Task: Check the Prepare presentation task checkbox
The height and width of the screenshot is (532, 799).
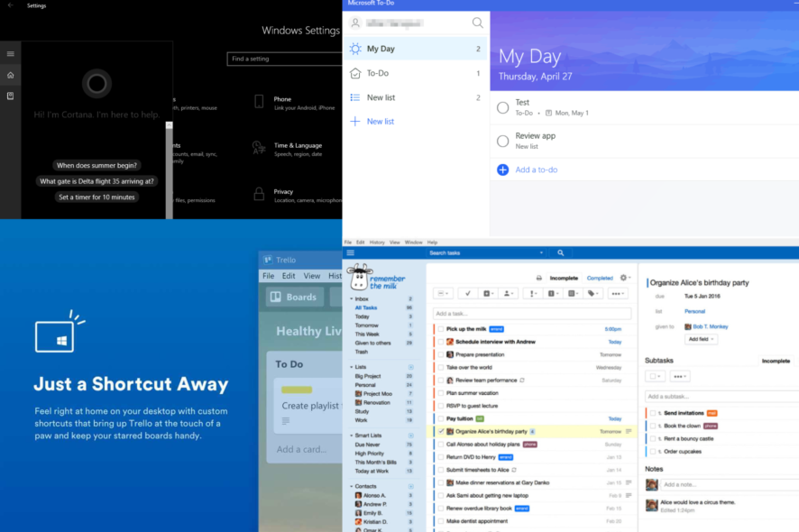Action: tap(441, 354)
